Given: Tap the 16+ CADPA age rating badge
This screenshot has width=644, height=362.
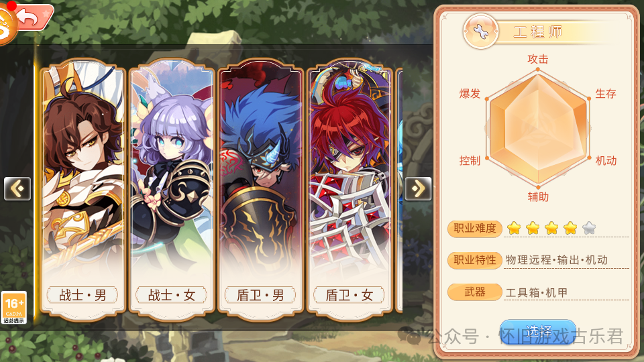Looking at the screenshot, I should click(14, 308).
